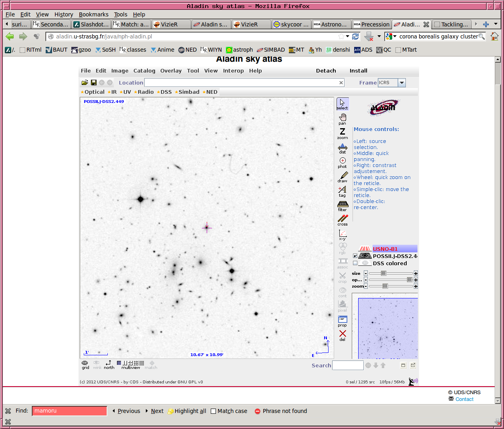Open the filter tool
Screen dimensions: 504x429
343,205
